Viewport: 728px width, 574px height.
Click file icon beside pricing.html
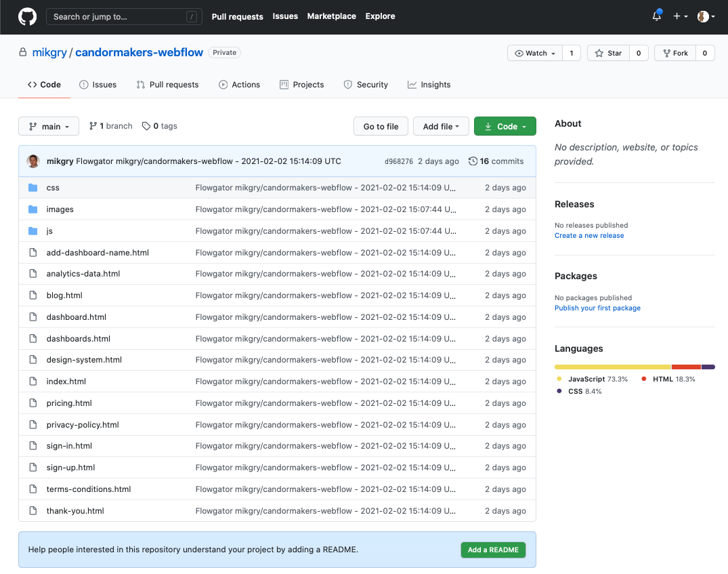click(33, 403)
